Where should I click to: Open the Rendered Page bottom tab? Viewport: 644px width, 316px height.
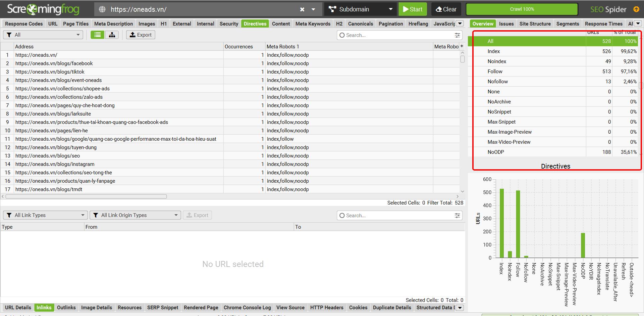pos(201,307)
